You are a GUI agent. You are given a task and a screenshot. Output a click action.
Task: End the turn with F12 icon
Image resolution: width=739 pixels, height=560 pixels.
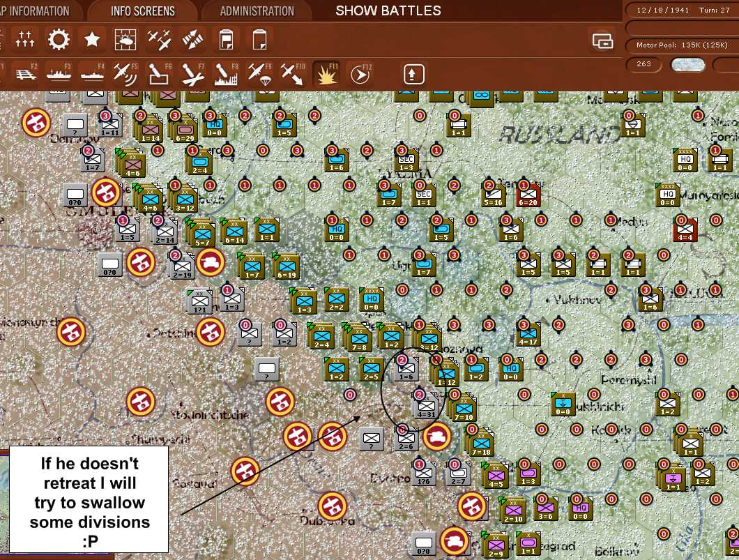pos(360,73)
